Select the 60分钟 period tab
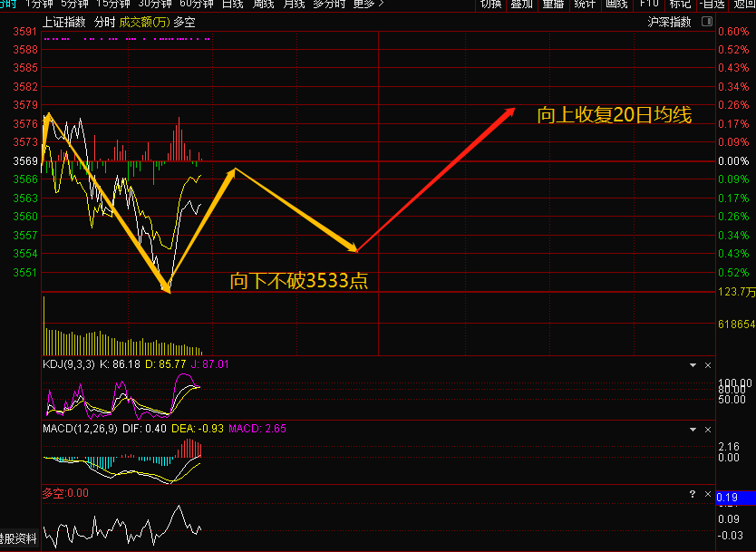The image size is (756, 552). (x=196, y=5)
